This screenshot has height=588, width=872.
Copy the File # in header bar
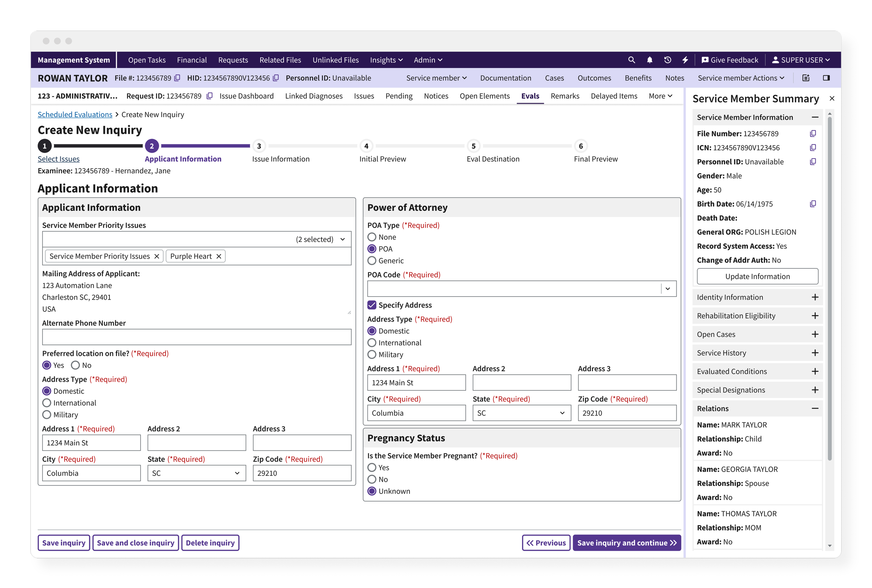tap(178, 78)
